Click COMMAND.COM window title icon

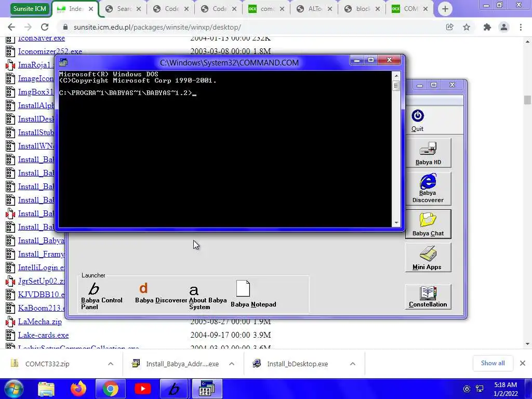(63, 62)
